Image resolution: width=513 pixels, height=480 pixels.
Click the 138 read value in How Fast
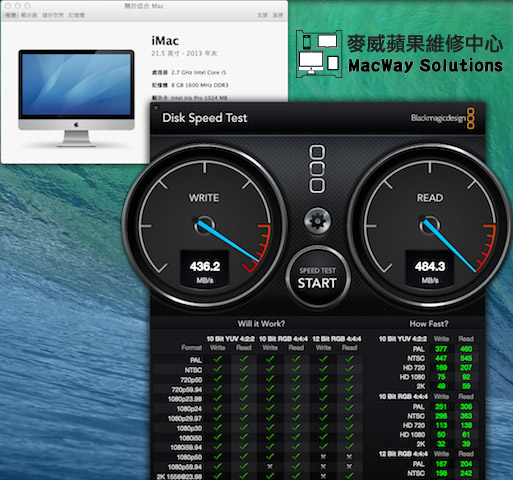(x=466, y=426)
